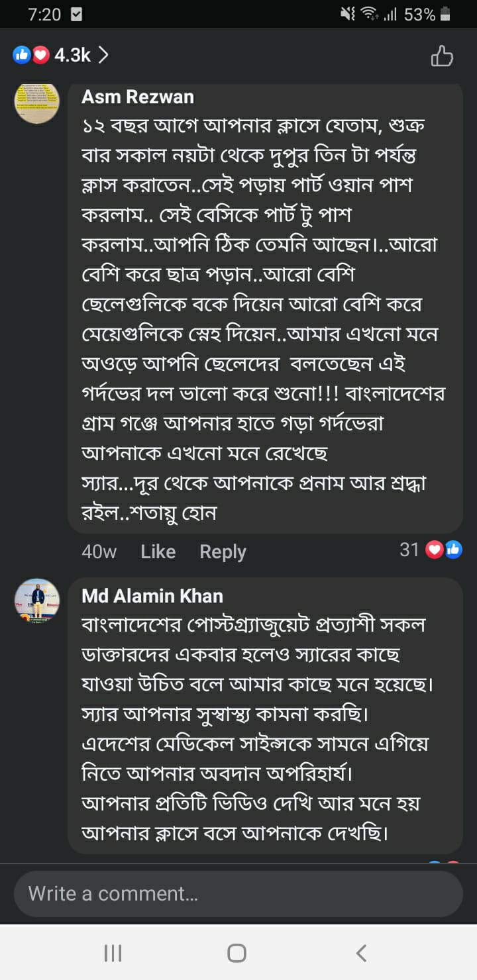
Task: Focus the Write a comment field
Action: [x=238, y=893]
